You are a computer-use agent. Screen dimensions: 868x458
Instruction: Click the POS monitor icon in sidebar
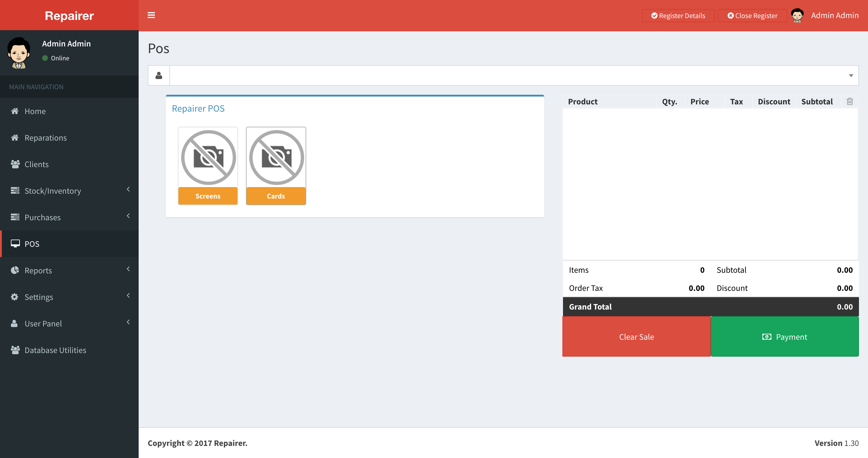[15, 243]
